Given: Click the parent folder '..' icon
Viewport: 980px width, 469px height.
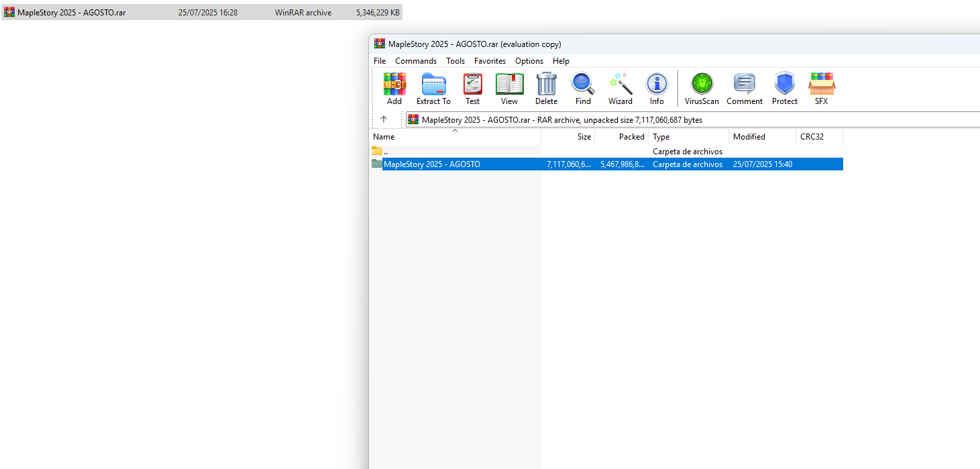Looking at the screenshot, I should point(377,151).
